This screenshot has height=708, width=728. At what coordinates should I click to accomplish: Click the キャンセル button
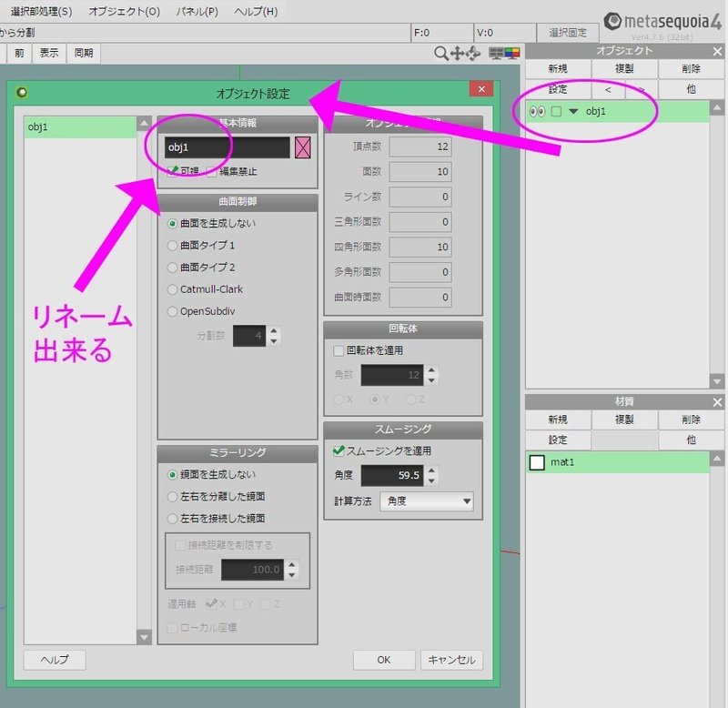pos(451,660)
